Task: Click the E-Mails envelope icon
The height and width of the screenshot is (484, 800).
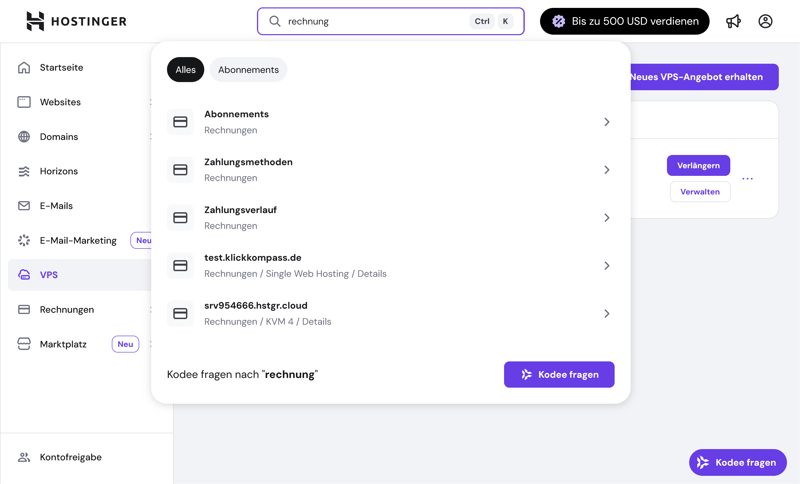Action: 24,206
